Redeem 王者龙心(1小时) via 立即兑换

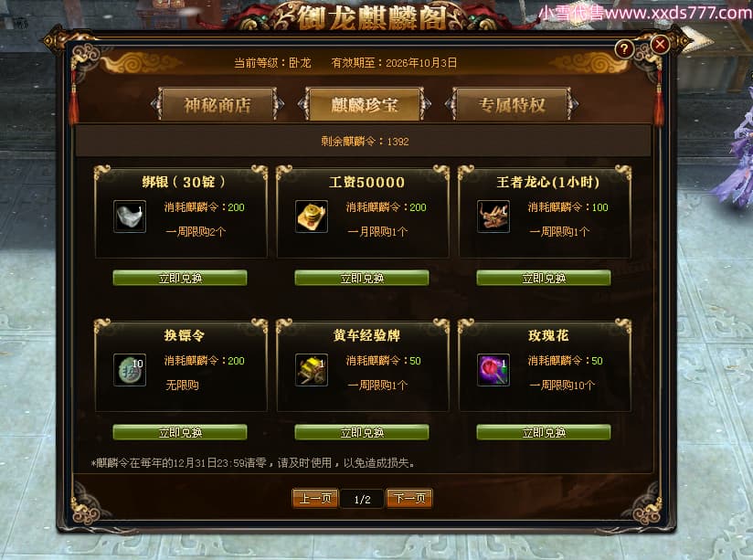544,278
